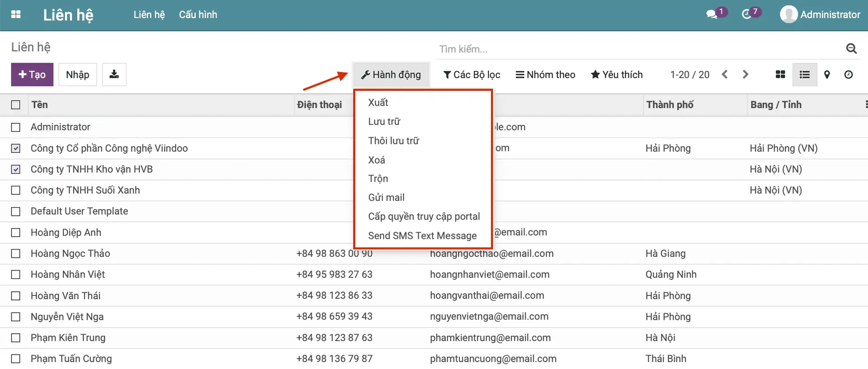Check Hoàng Ngọc Thảo checkbox
The width and height of the screenshot is (868, 369).
click(16, 253)
